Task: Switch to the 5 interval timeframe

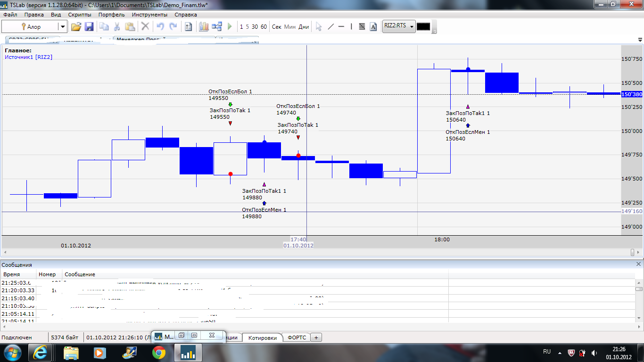Action: 248,27
